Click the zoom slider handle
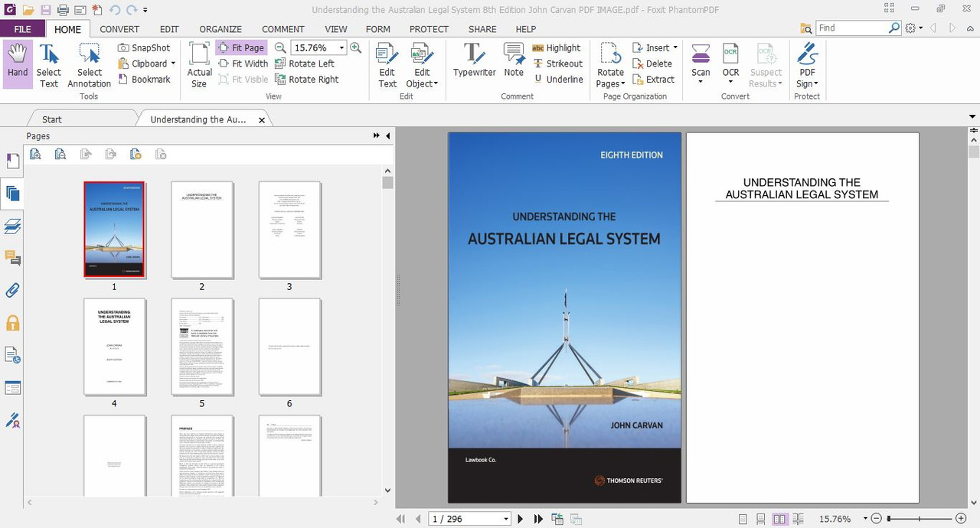The height and width of the screenshot is (528, 980). 890,519
